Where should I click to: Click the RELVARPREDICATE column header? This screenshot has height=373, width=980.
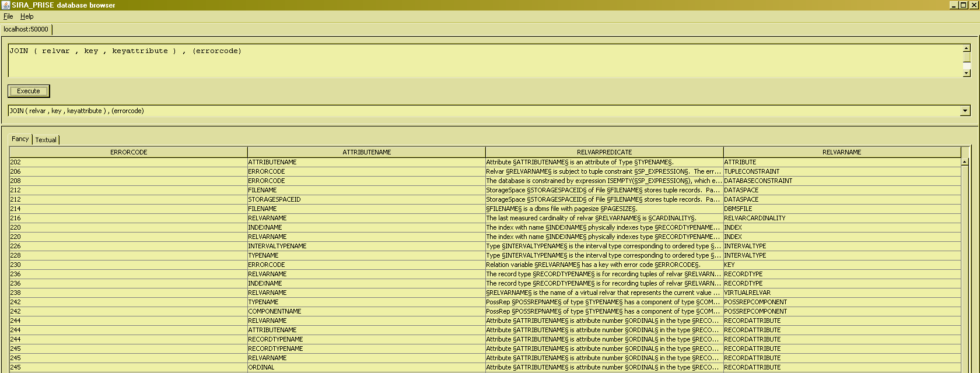(604, 152)
